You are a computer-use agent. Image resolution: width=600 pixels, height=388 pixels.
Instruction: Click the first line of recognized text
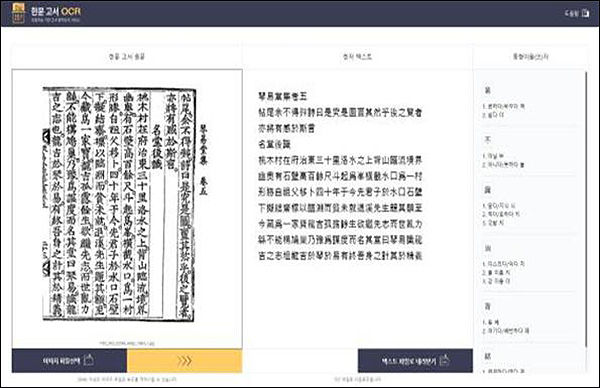283,96
